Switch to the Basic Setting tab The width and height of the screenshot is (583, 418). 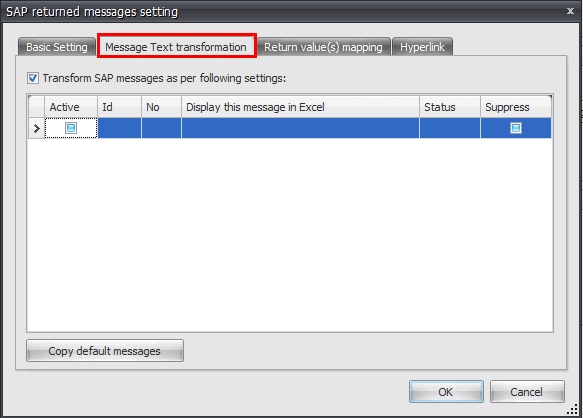tap(57, 47)
